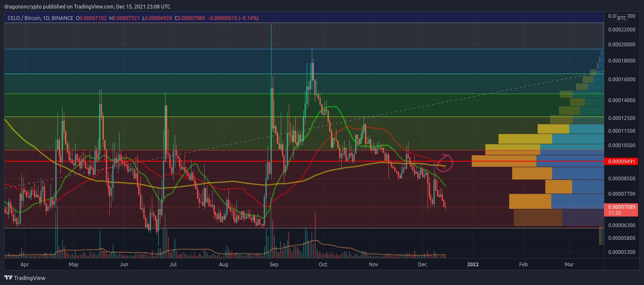Viewport: 644px width, 285px height.
Task: Click the low value L0.00006928
Action: point(158,18)
